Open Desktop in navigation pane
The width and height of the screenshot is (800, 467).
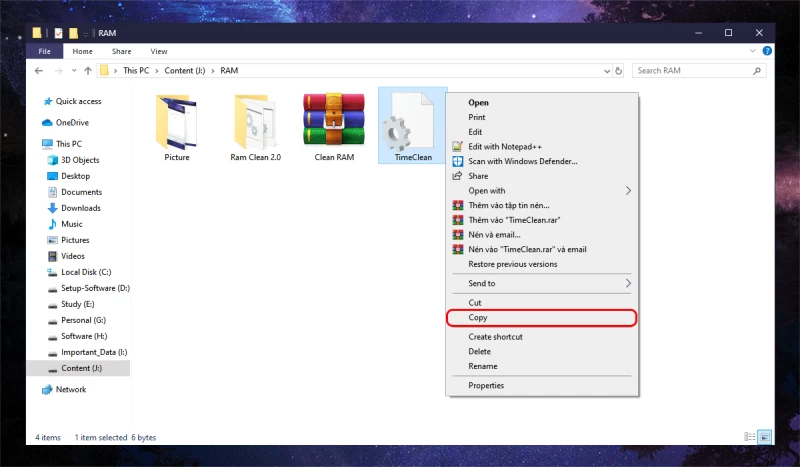(69, 176)
